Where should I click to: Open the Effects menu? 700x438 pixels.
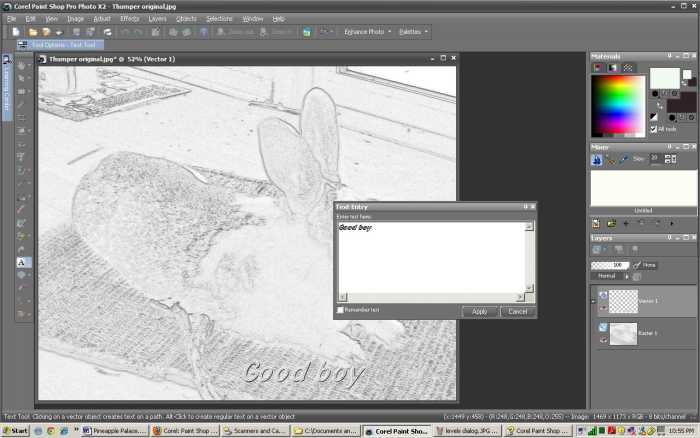coord(129,19)
